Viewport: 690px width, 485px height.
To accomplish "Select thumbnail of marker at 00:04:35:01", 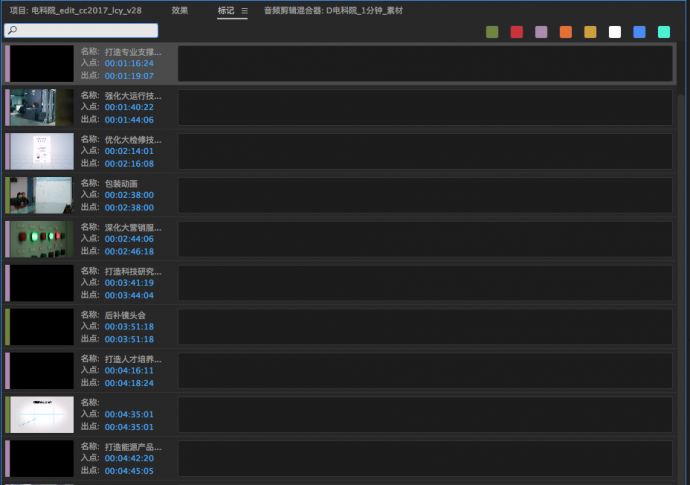I will pos(42,415).
